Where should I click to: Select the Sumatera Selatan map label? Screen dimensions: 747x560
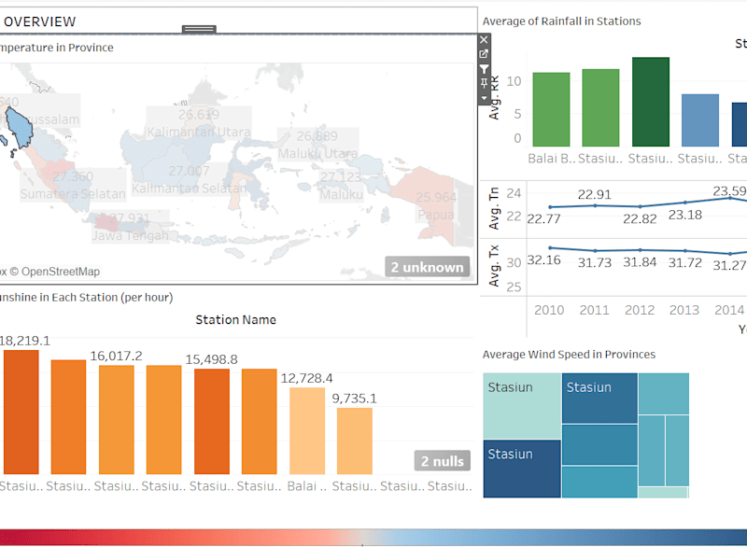click(73, 194)
